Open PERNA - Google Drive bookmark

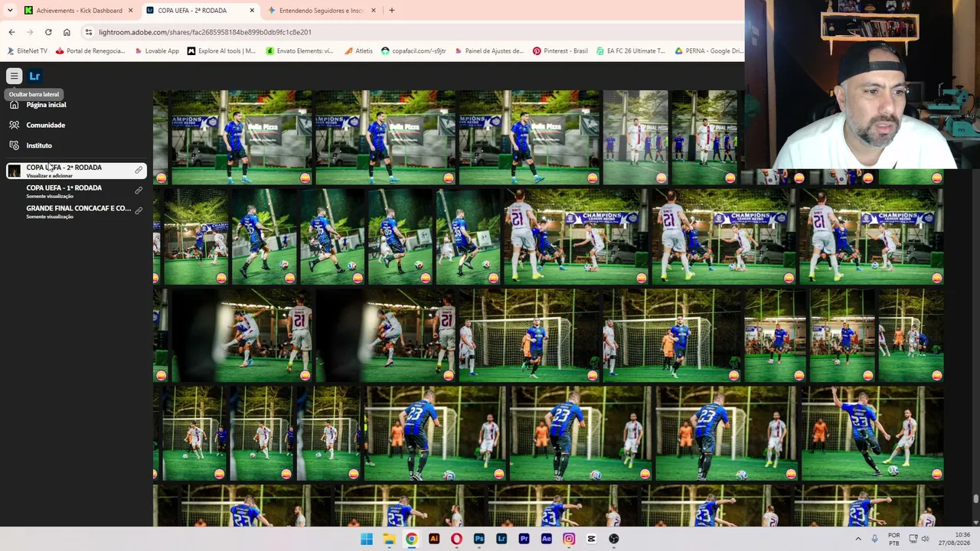(709, 51)
